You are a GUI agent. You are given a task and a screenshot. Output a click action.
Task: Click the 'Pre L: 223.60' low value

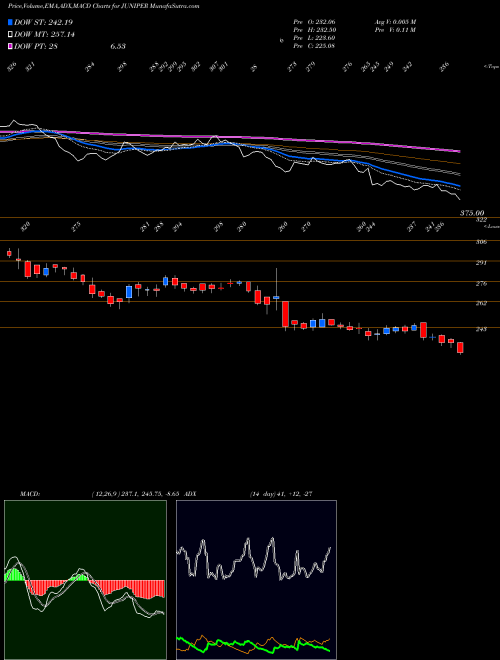tap(314, 38)
